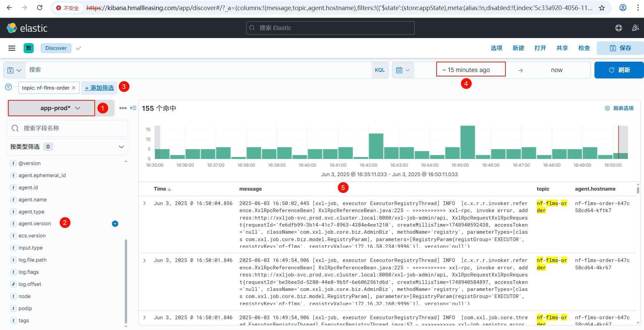Click the filter options icon beside topic filter
Screen dimensions: 644x330
[x=8, y=87]
